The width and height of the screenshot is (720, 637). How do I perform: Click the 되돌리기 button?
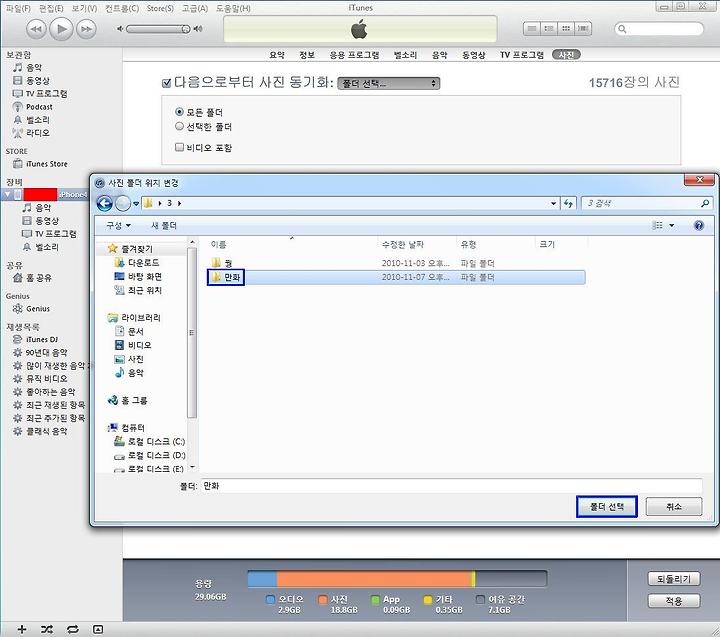(x=674, y=579)
